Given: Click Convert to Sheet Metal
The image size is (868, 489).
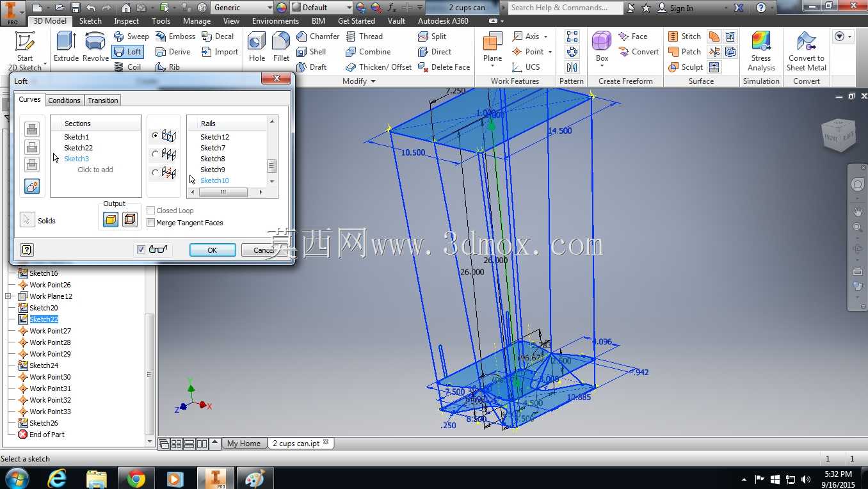Looking at the screenshot, I should pyautogui.click(x=807, y=51).
